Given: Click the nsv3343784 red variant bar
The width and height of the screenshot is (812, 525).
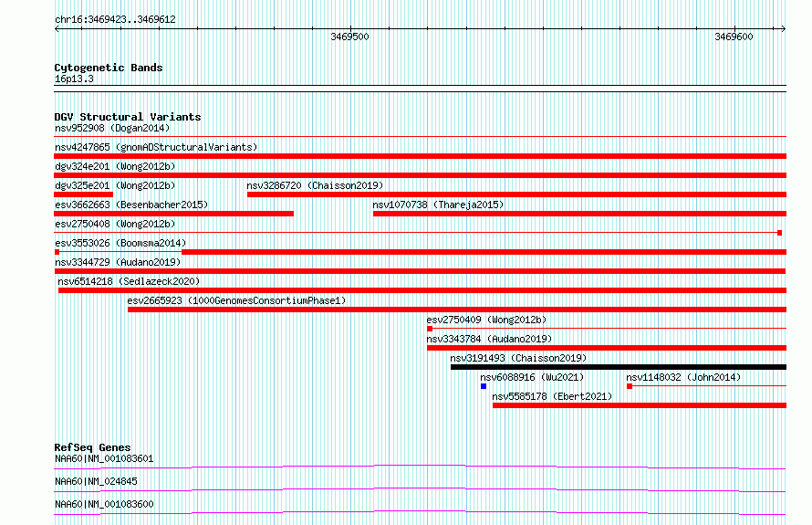Looking at the screenshot, I should coord(607,348).
